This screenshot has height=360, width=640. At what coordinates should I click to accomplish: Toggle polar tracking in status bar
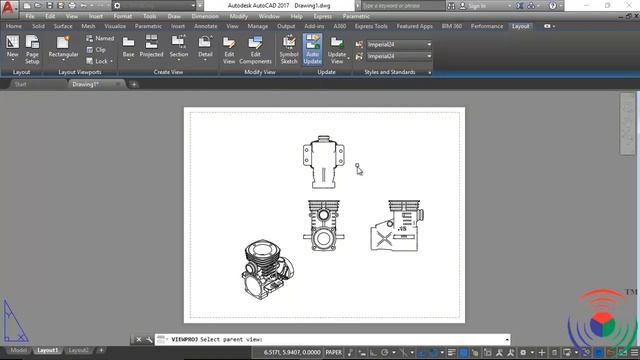384,352
